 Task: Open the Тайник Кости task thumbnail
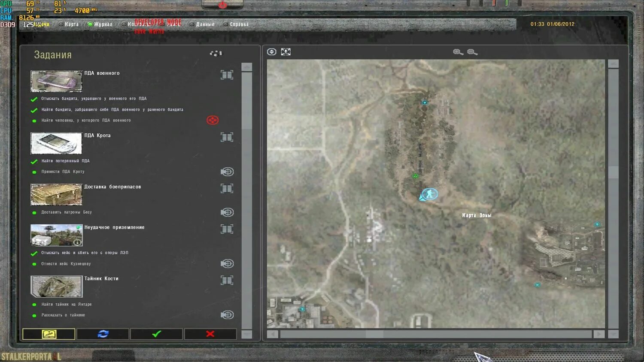click(56, 287)
